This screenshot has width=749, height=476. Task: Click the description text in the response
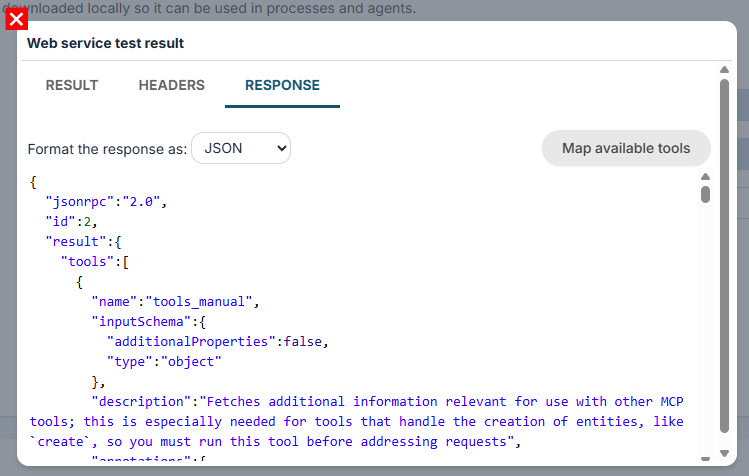pyautogui.click(x=356, y=422)
